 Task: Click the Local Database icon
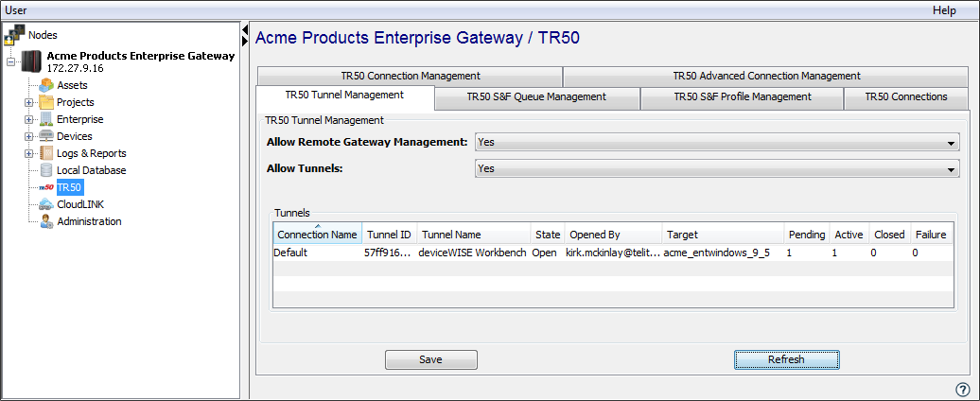coord(46,170)
